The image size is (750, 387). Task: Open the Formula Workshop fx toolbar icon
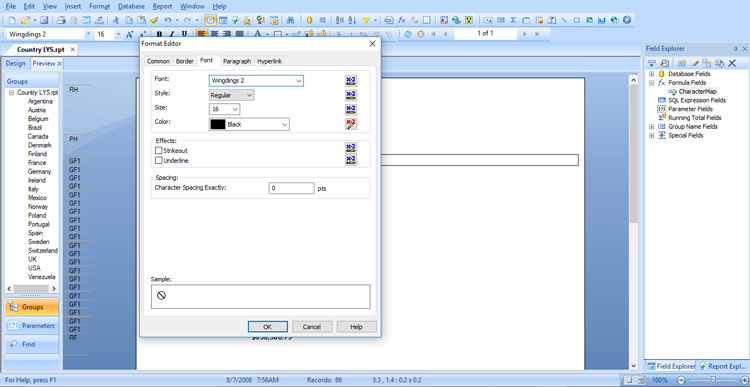pos(402,20)
